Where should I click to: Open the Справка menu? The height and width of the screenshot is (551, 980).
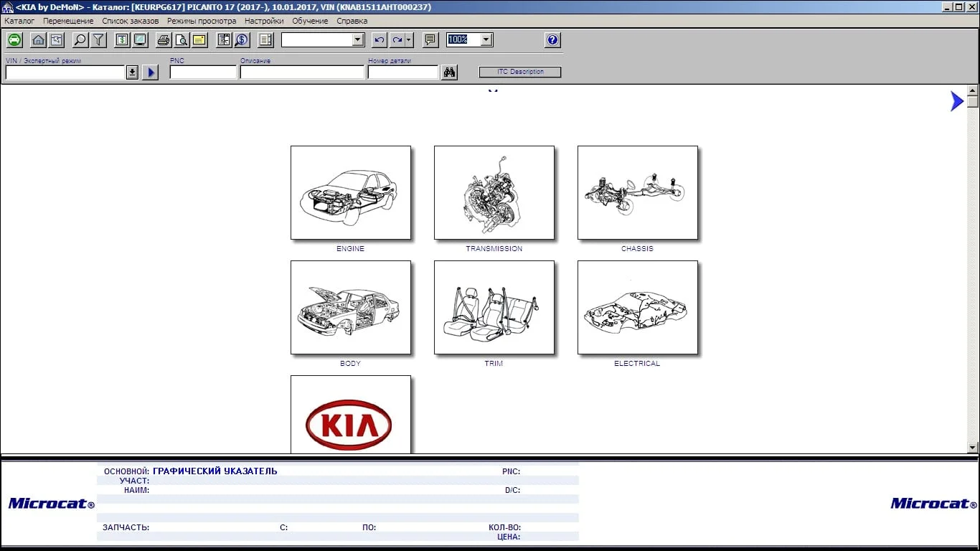tap(352, 21)
